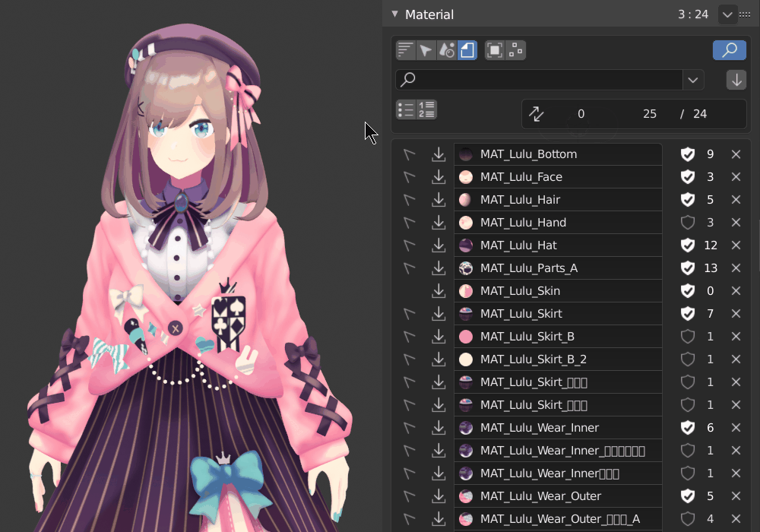
Task: Click the 3 : 24 counter in the Material header
Action: point(693,14)
